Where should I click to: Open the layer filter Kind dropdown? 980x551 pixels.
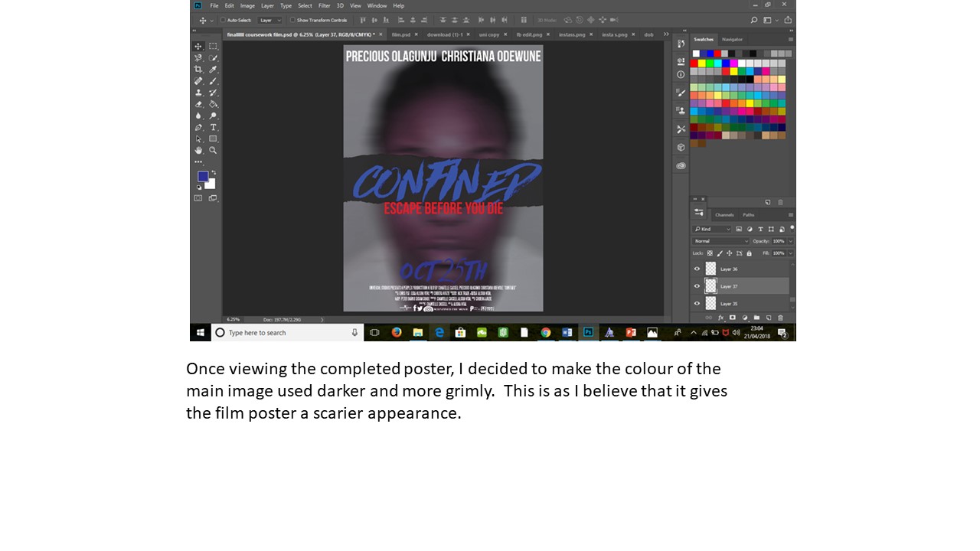[x=712, y=229]
